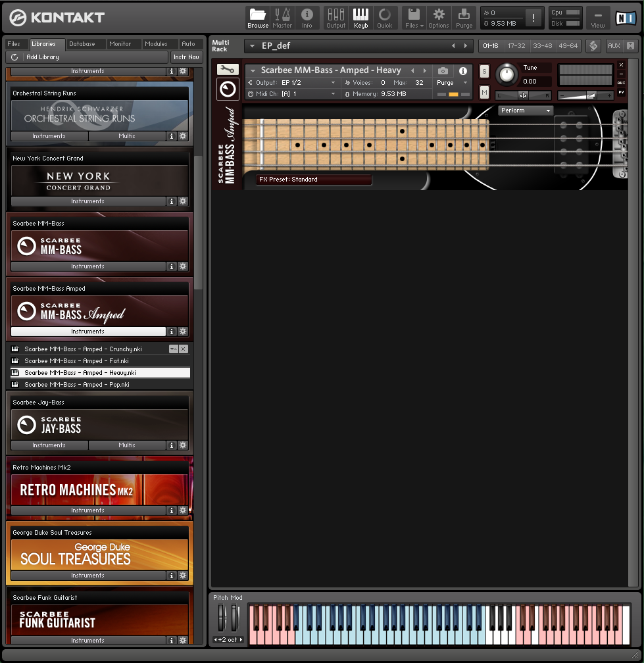Open the Quick-load browser icon
This screenshot has width=644, height=663.
tap(385, 18)
